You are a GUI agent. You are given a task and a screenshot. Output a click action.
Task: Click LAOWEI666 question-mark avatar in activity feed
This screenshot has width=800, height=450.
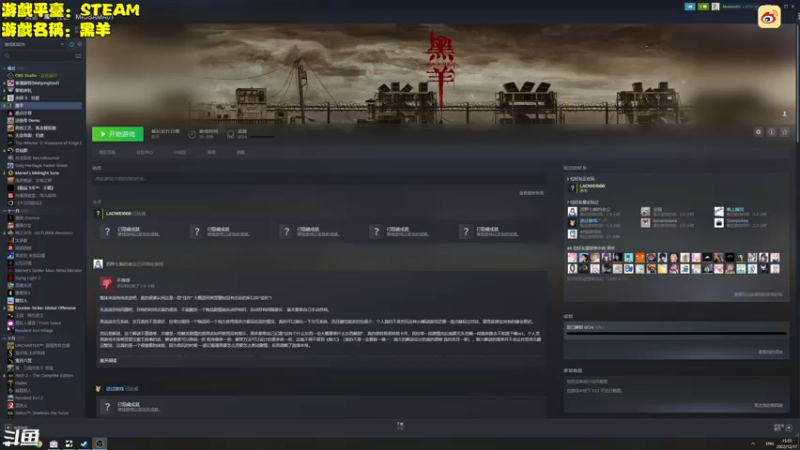pos(97,213)
